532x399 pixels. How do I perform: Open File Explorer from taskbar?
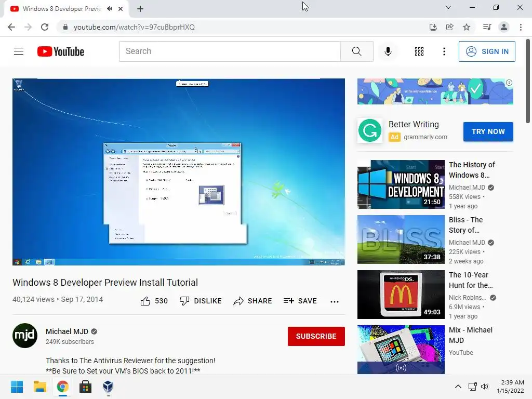click(39, 387)
